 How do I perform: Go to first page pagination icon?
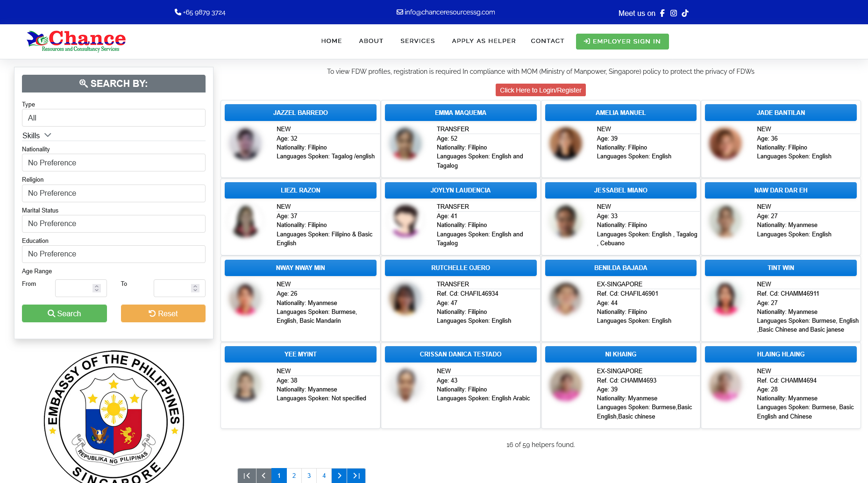(x=247, y=476)
